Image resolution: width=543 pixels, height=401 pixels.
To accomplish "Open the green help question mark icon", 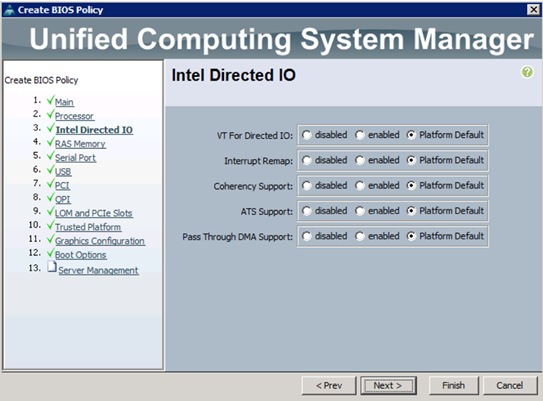I will (527, 72).
